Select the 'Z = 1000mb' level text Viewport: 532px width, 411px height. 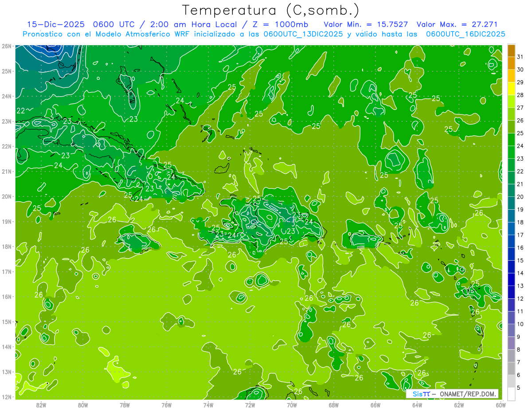[x=280, y=24]
